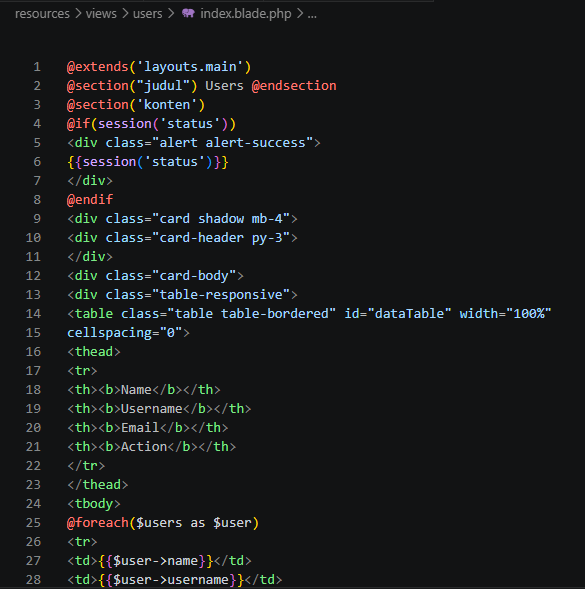Viewport: 585px width, 589px height.
Task: Click the @foreach directive on line 25
Action: click(98, 523)
